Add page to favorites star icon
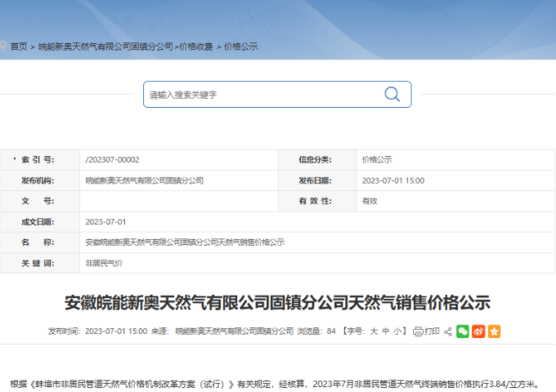 tap(494, 332)
